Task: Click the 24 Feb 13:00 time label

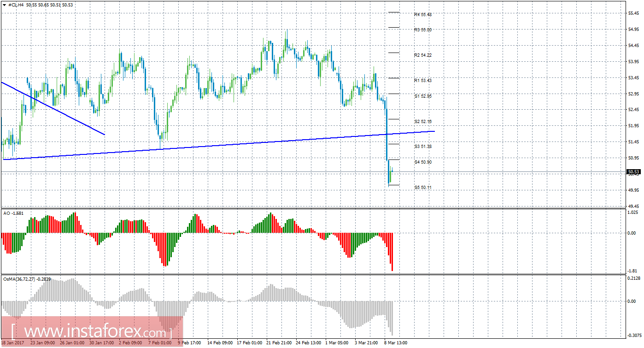Action: [x=308, y=343]
